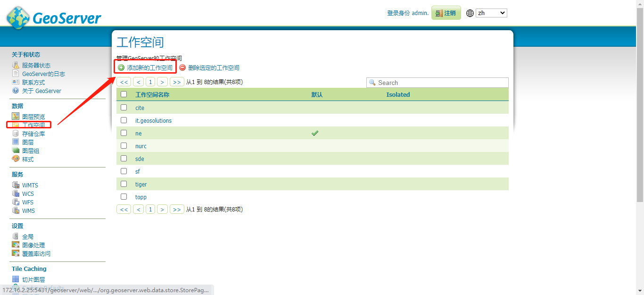
Task: Click the About GeoServer icon
Action: point(16,91)
